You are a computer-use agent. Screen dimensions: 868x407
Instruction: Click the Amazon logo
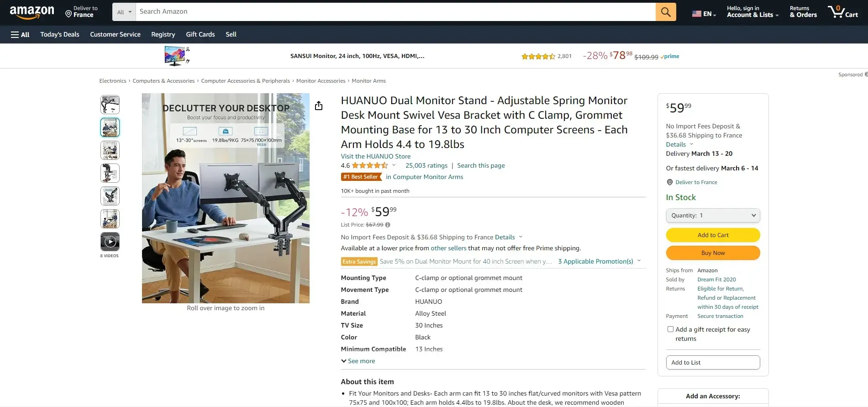pos(32,12)
